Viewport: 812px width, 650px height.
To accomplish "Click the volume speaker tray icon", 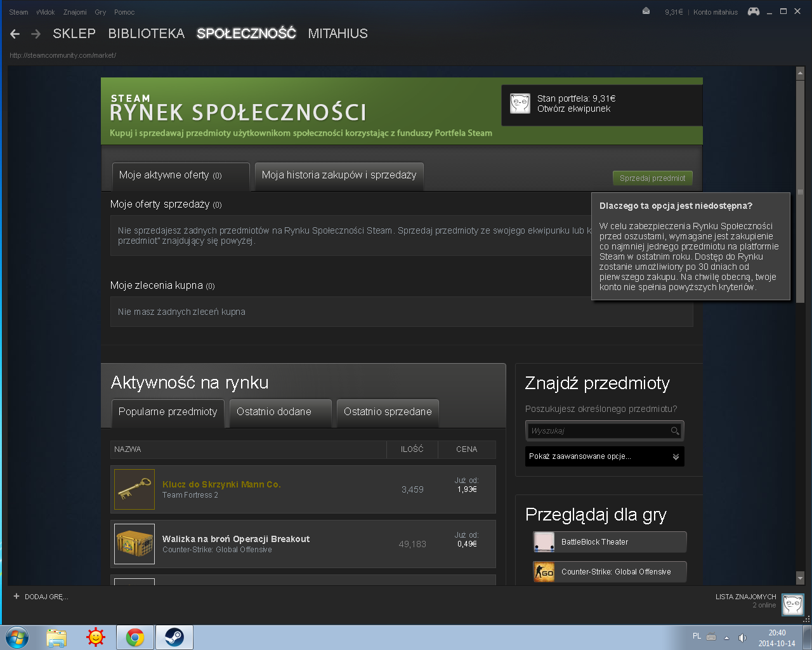I will click(742, 638).
